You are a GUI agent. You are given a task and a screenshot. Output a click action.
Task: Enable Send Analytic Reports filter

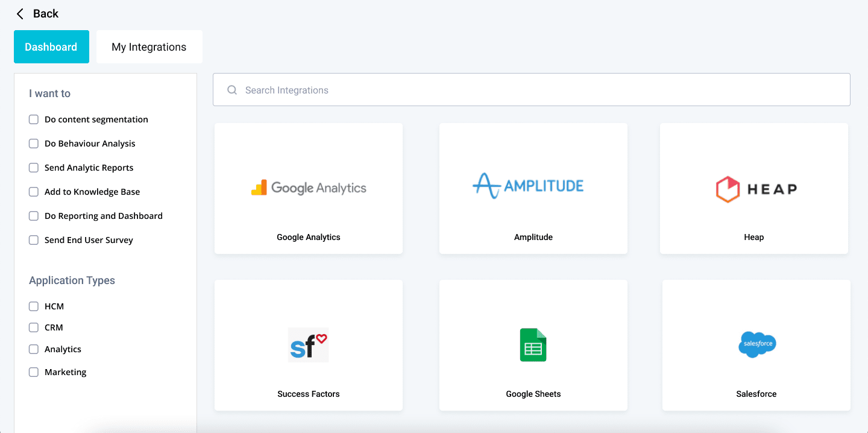[34, 168]
